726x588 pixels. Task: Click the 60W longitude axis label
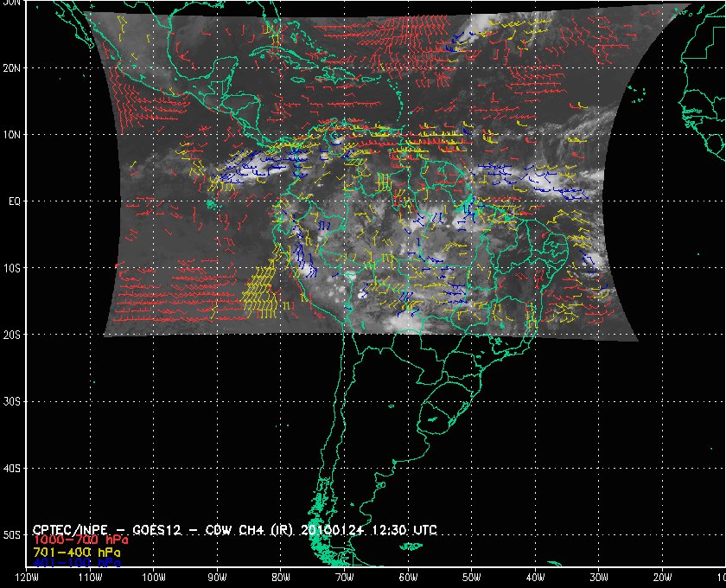click(408, 578)
